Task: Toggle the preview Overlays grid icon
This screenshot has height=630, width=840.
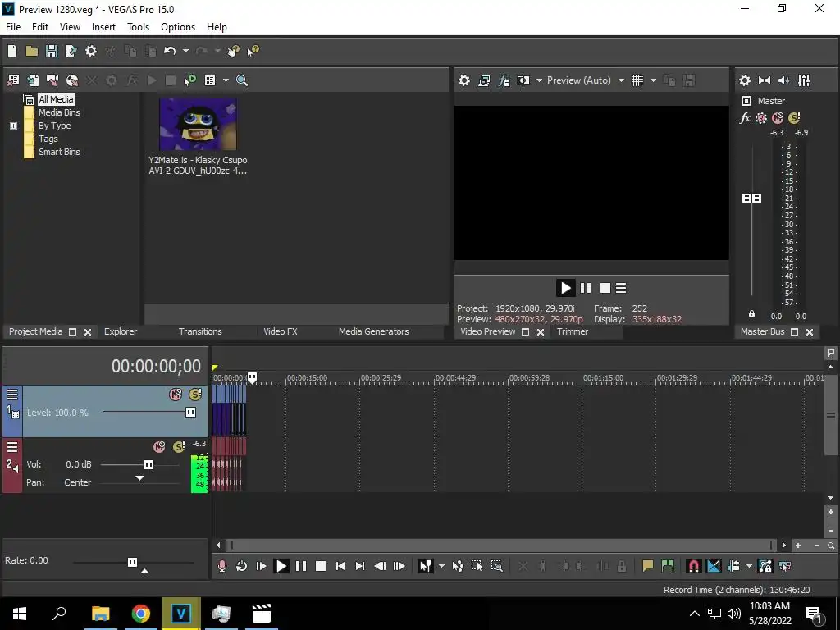Action: click(x=637, y=80)
